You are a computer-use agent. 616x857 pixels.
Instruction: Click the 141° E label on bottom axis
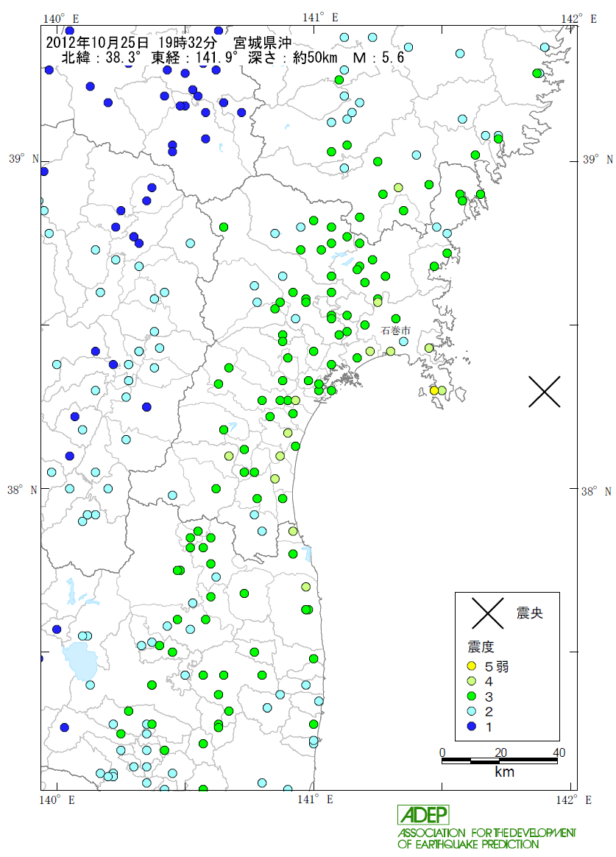point(315,800)
